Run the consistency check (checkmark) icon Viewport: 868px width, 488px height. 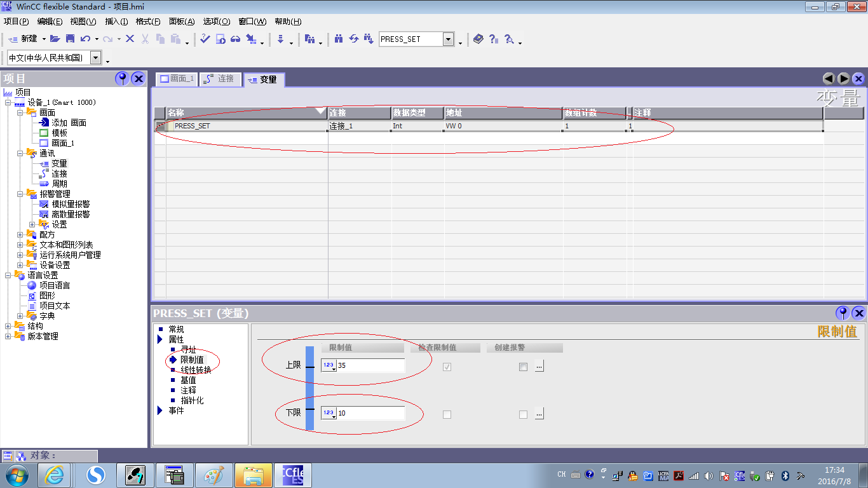click(205, 39)
